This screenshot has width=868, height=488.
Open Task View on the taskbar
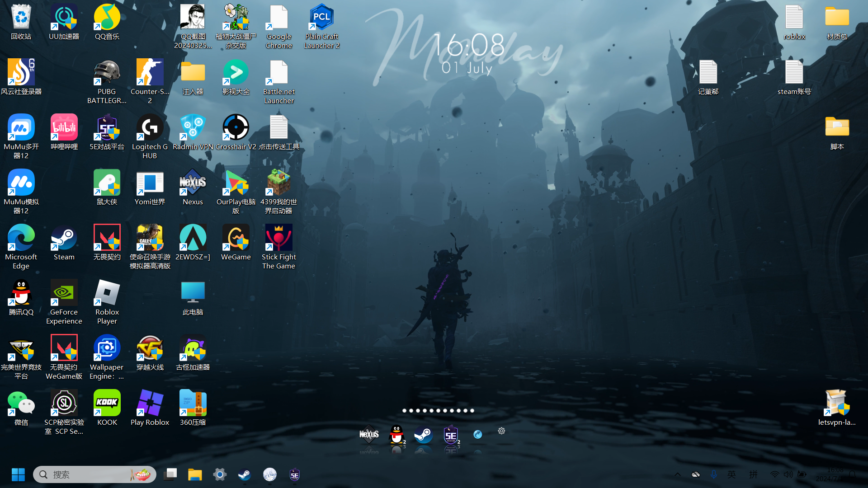170,474
